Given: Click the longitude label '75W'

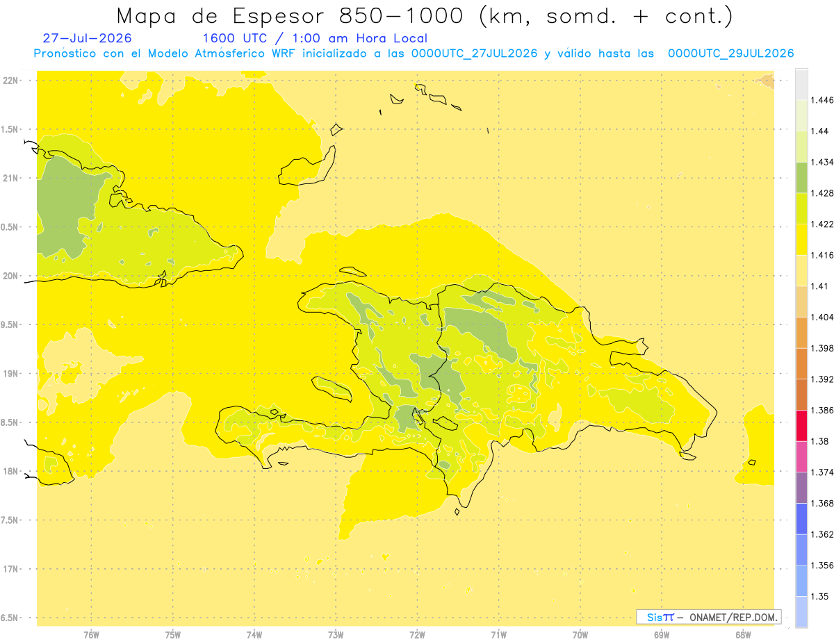Looking at the screenshot, I should click(173, 635).
